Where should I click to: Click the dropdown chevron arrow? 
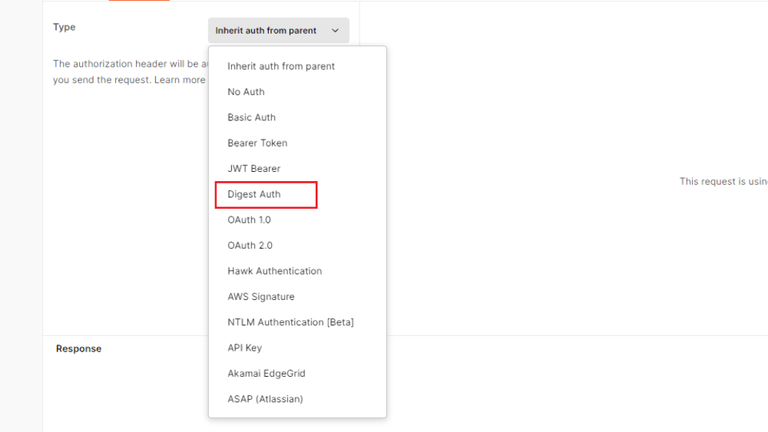click(335, 31)
